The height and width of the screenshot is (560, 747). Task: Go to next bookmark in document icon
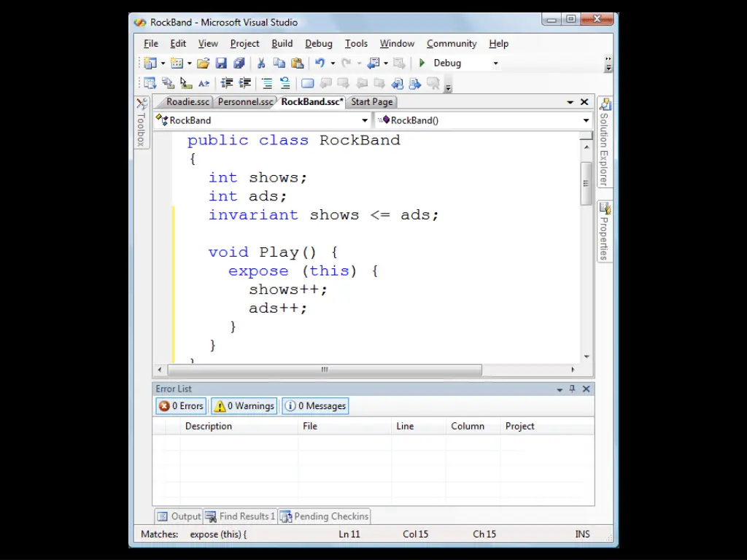(x=415, y=83)
